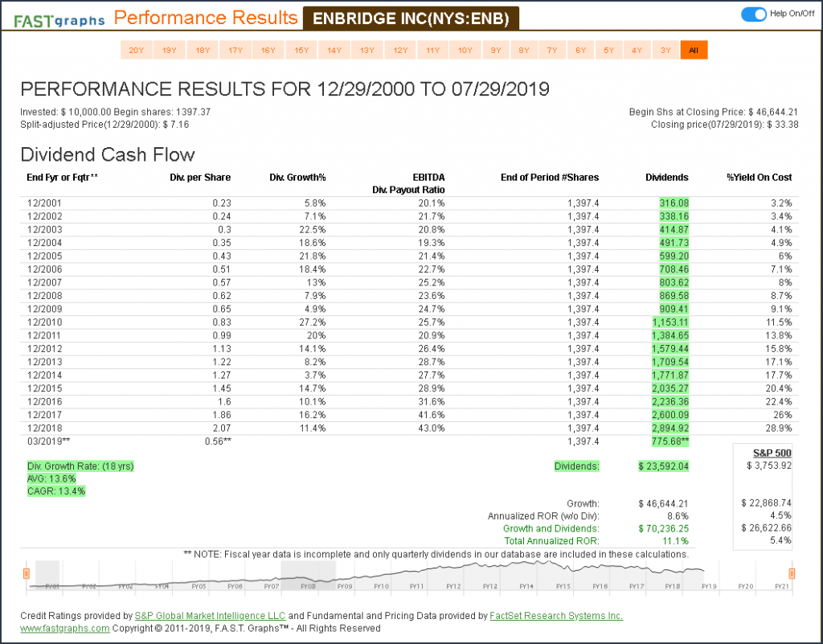Click the FY09 marker on the timeline
Image resolution: width=823 pixels, height=644 pixels.
344,586
